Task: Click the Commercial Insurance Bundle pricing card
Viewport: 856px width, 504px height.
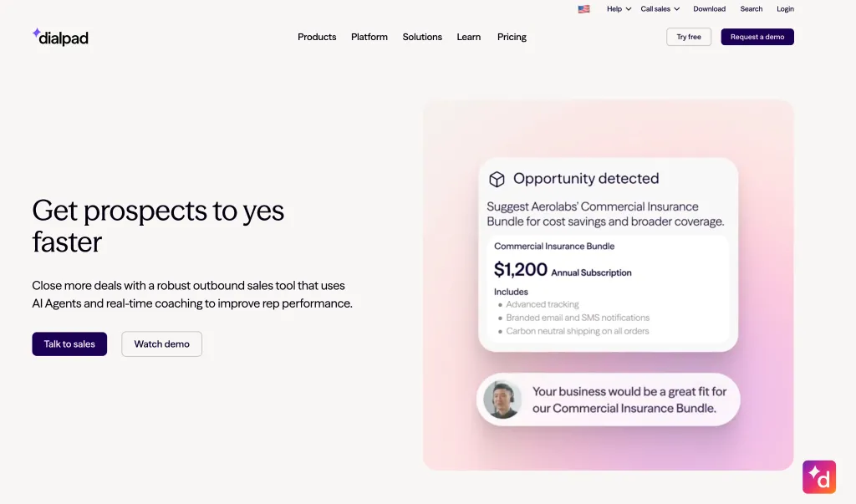Action: [x=608, y=289]
